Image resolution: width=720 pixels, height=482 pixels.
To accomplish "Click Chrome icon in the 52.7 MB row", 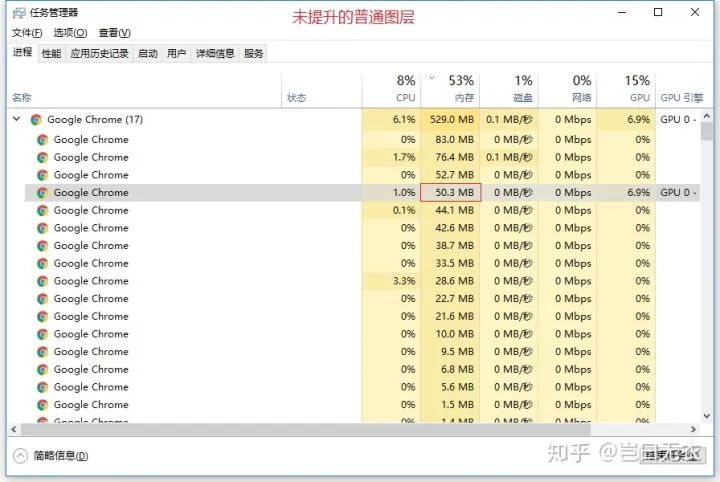I will pos(43,175).
